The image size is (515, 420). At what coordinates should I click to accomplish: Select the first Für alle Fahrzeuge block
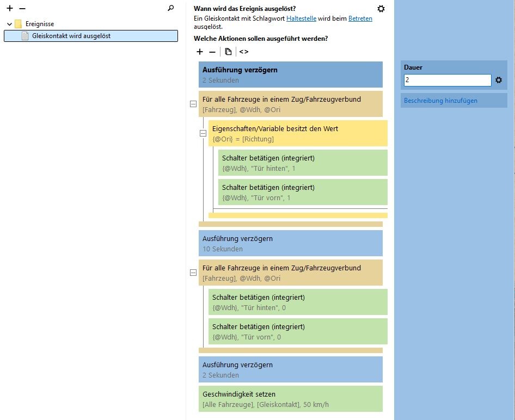[291, 104]
